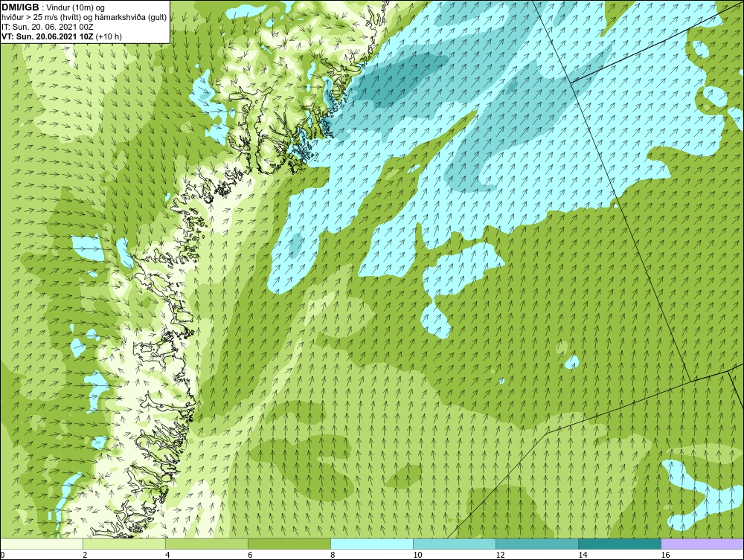Click the DMI/IGB title text
The image size is (744, 560).
20,7
